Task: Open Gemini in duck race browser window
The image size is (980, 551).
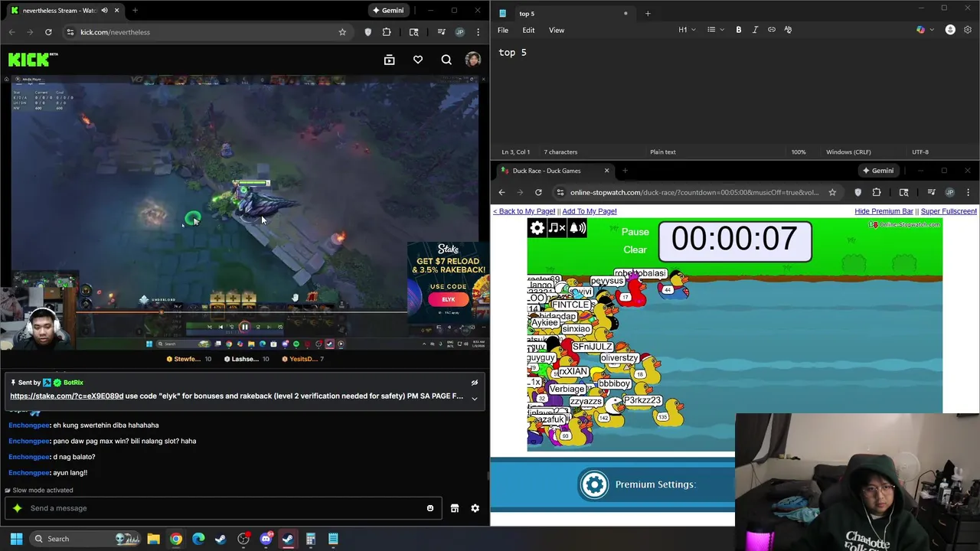Action: pyautogui.click(x=877, y=171)
